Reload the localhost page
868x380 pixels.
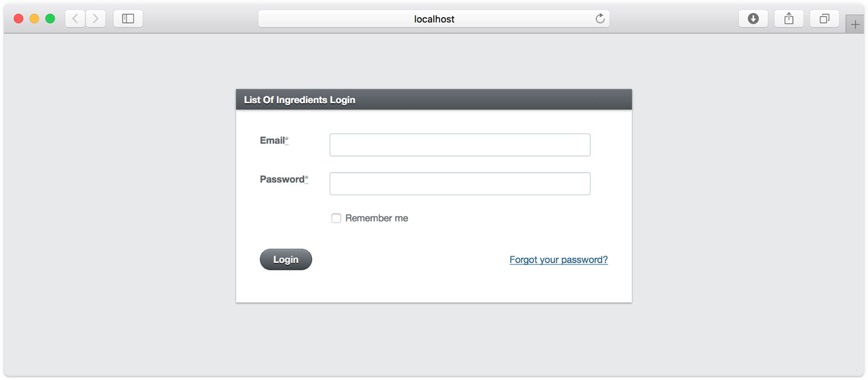click(599, 18)
